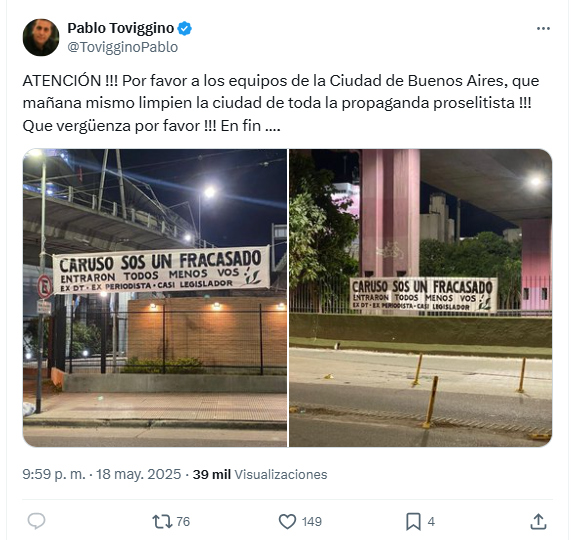Click the Pablo Toviggino display name
This screenshot has height=540, width=580.
121,28
